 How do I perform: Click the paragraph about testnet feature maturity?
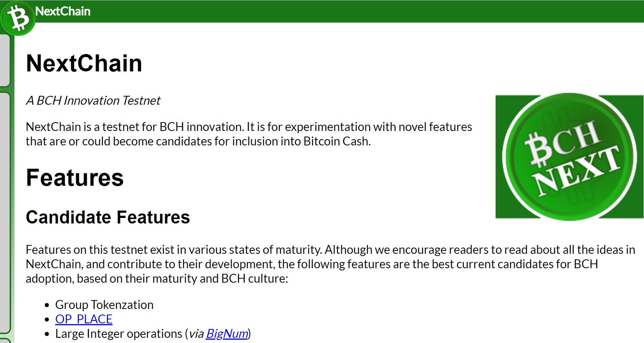click(x=330, y=264)
